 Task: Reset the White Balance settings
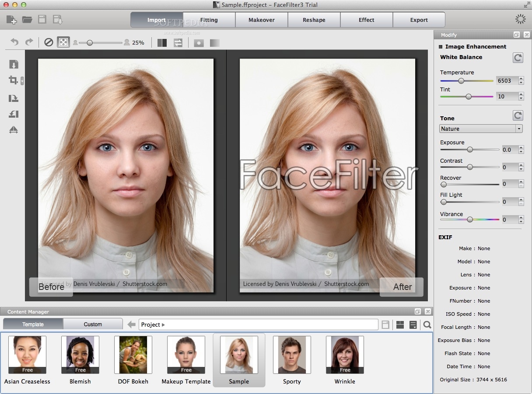(518, 57)
